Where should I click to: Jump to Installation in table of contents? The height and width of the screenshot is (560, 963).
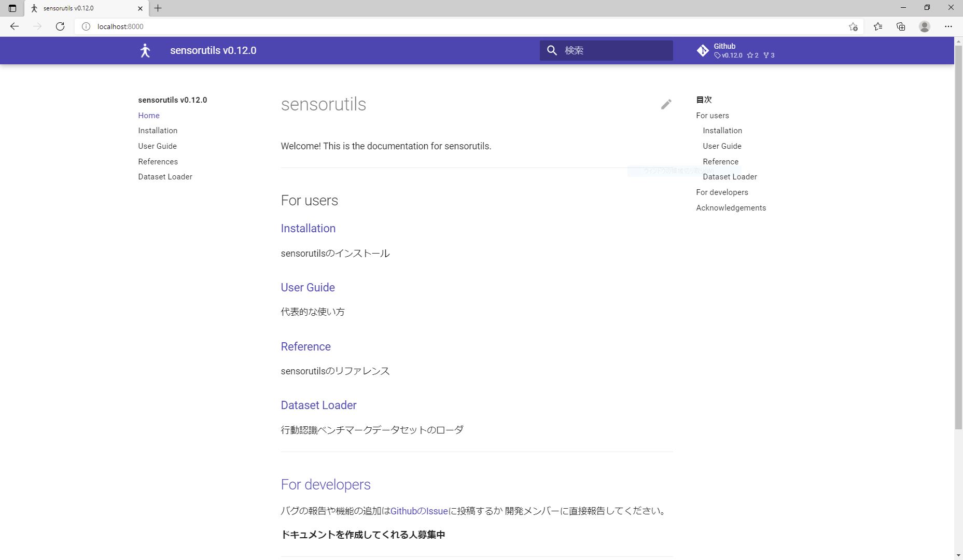(x=722, y=131)
